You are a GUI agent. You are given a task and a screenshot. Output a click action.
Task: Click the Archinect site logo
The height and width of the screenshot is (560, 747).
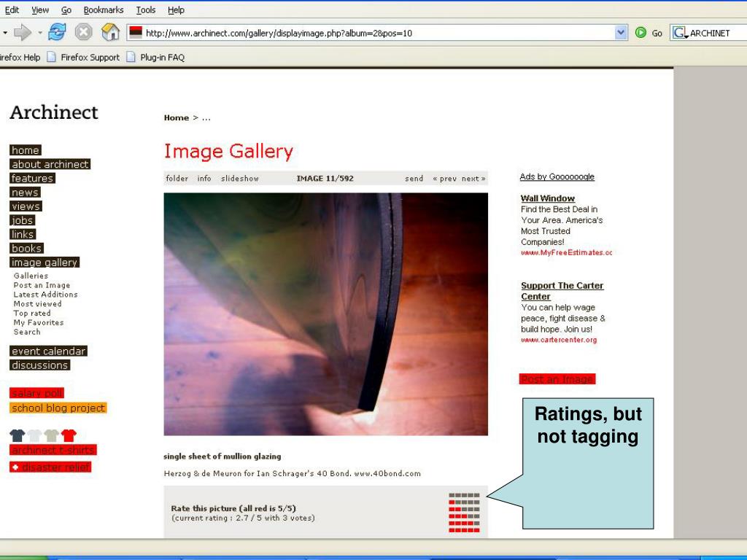coord(54,112)
